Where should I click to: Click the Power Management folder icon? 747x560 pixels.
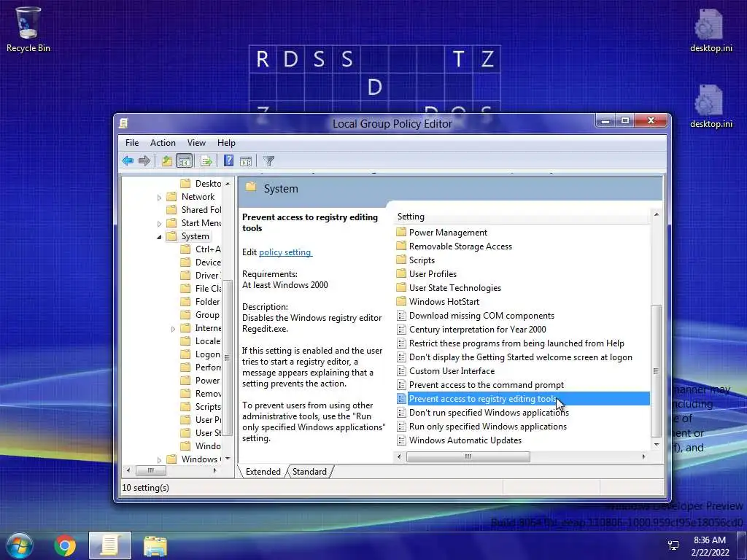click(x=402, y=232)
